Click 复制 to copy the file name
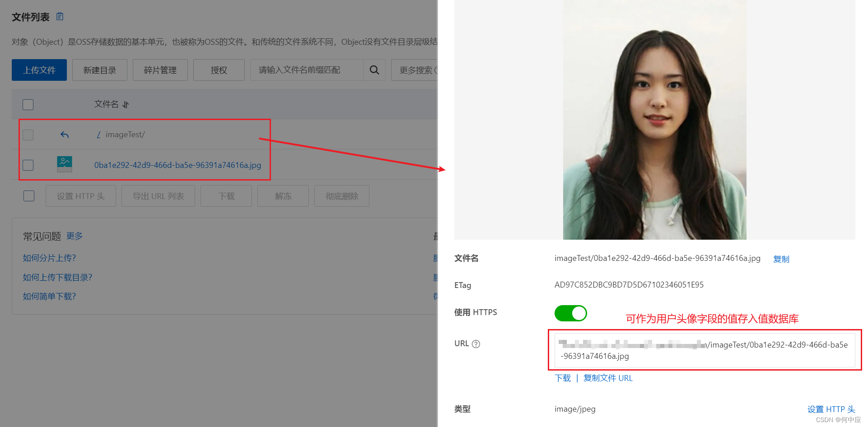The width and height of the screenshot is (868, 427). pyautogui.click(x=781, y=259)
